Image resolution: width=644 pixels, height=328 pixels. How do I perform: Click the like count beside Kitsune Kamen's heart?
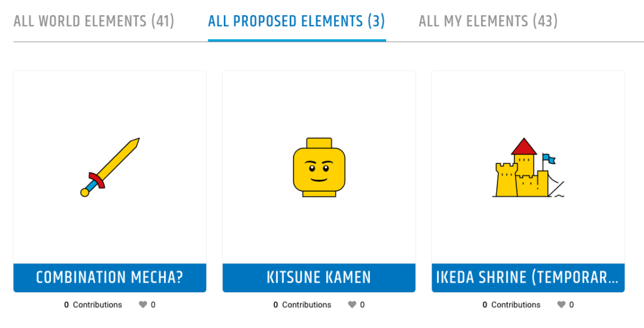coord(362,305)
